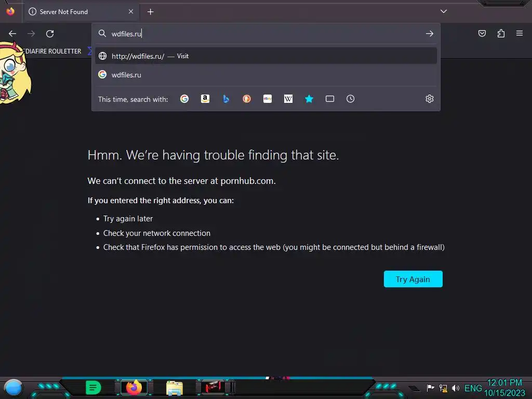The height and width of the screenshot is (399, 532).
Task: Search this time with Google
Action: (184, 99)
